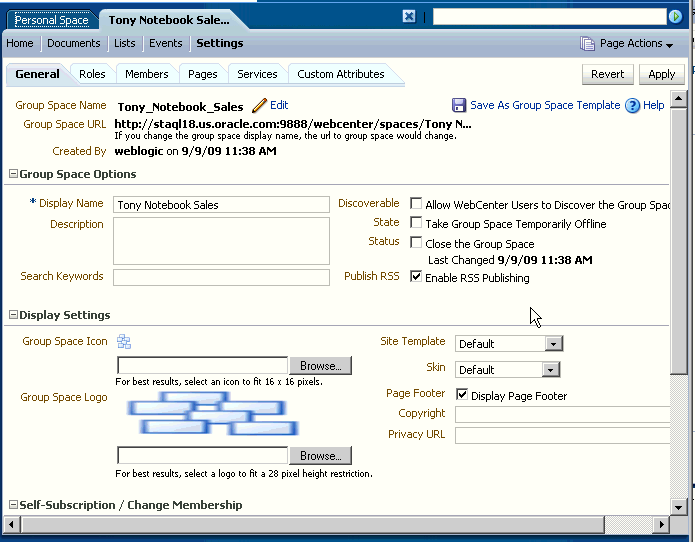Screen dimensions: 695x542
Task: Check Close the Group Space
Action: click(416, 242)
